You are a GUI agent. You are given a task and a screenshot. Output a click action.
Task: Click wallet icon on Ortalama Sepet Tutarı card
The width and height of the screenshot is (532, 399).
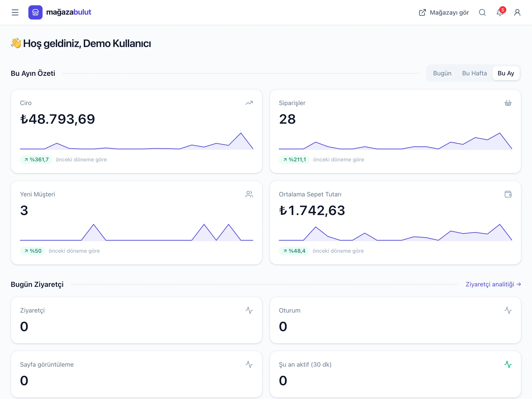(508, 194)
